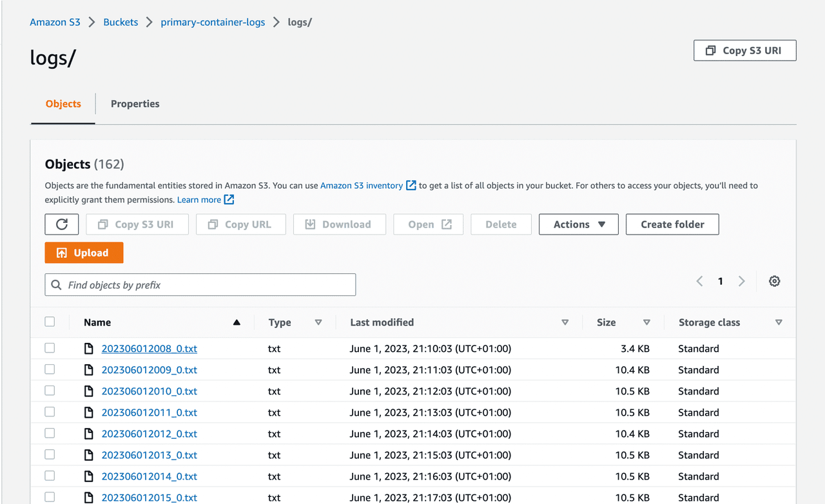Check the box next to 202306012014_0.txt
This screenshot has width=825, height=504.
[x=50, y=475]
